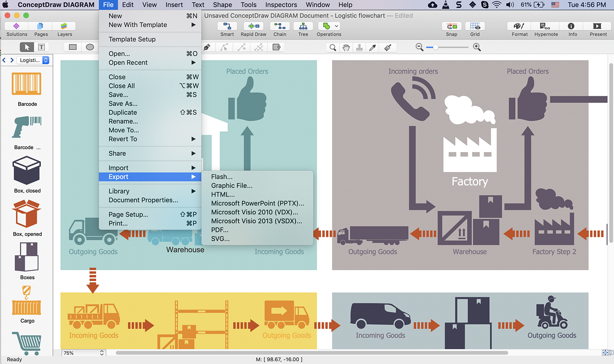This screenshot has height=364, width=614.
Task: Open the Solutions panel
Action: click(x=17, y=29)
